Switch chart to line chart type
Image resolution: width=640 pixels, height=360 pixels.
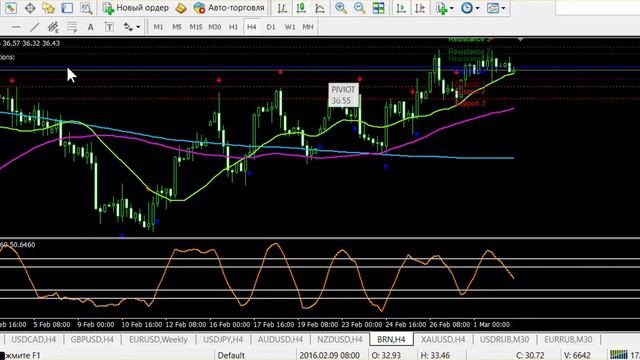coord(320,8)
